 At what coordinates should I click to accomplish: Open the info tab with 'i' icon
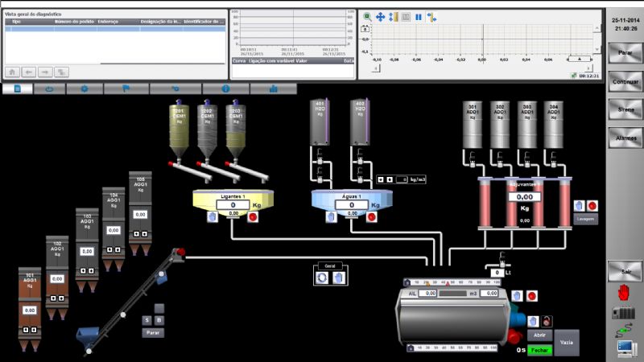click(225, 88)
